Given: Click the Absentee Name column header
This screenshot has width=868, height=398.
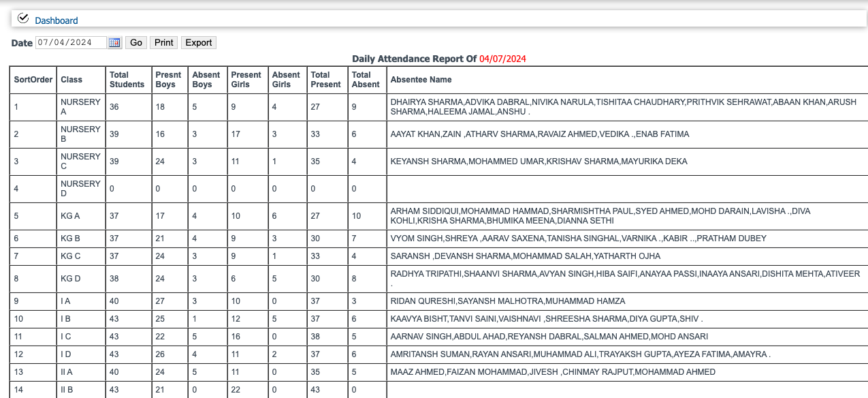Looking at the screenshot, I should (x=626, y=80).
